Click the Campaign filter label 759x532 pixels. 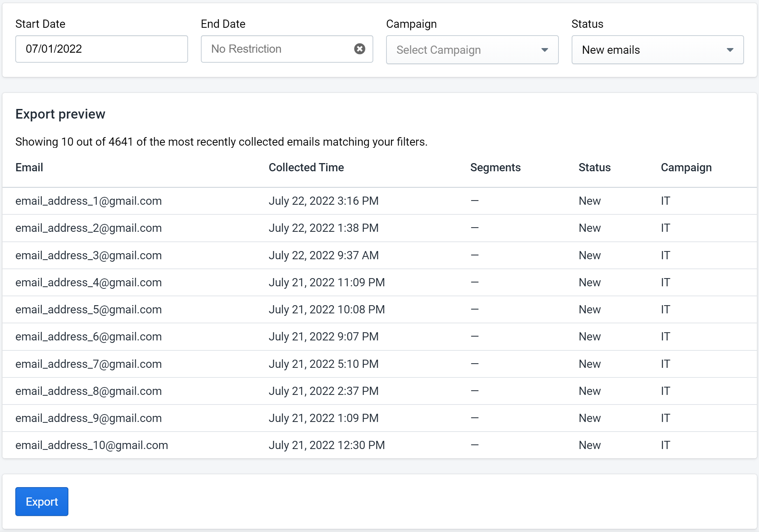(x=411, y=24)
